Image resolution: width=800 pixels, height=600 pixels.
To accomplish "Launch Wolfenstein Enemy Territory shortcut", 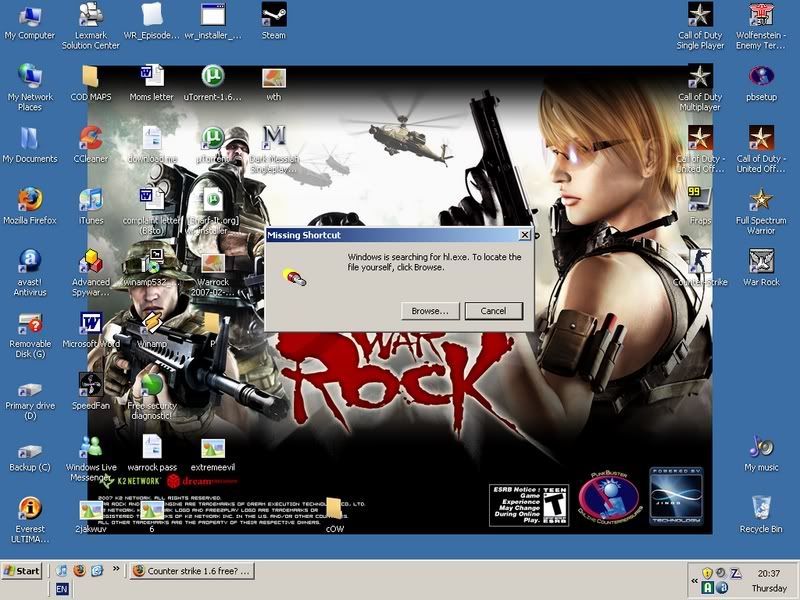I will tap(761, 16).
